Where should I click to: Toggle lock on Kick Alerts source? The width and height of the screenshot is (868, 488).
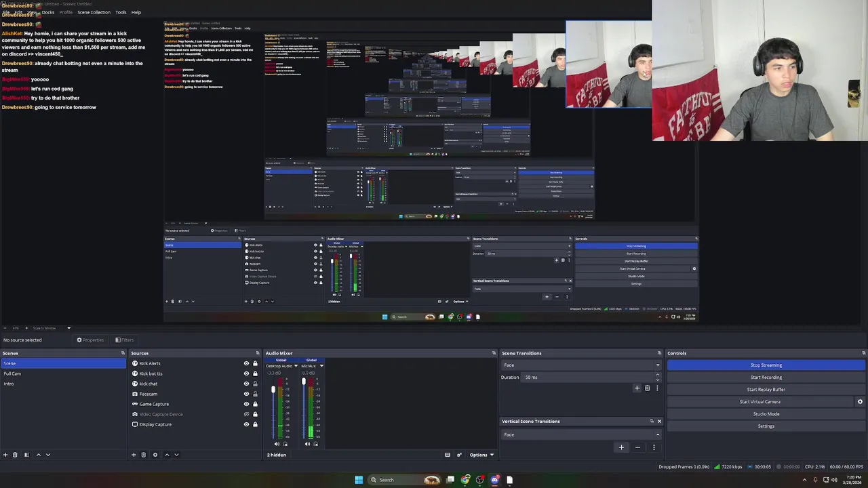[255, 363]
